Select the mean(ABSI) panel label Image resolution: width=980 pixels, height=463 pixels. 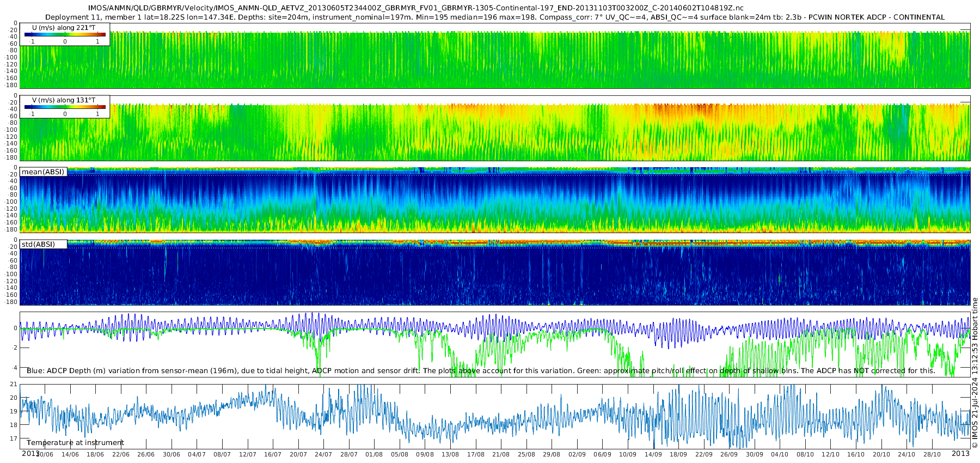coord(43,172)
